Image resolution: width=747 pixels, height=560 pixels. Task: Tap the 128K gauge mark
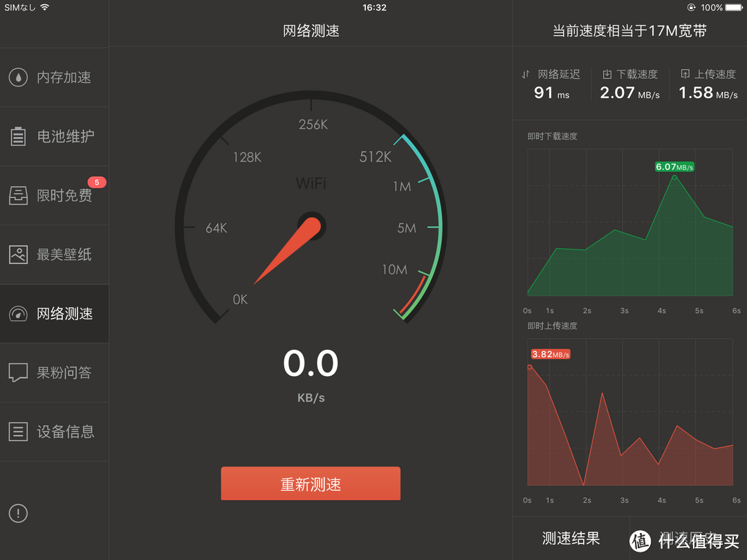(x=247, y=157)
